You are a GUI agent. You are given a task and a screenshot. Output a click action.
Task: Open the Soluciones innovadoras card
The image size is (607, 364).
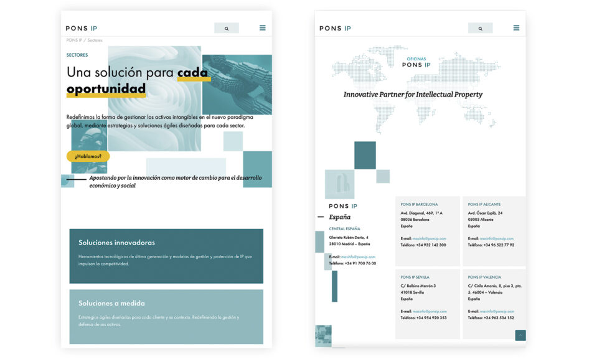click(166, 256)
